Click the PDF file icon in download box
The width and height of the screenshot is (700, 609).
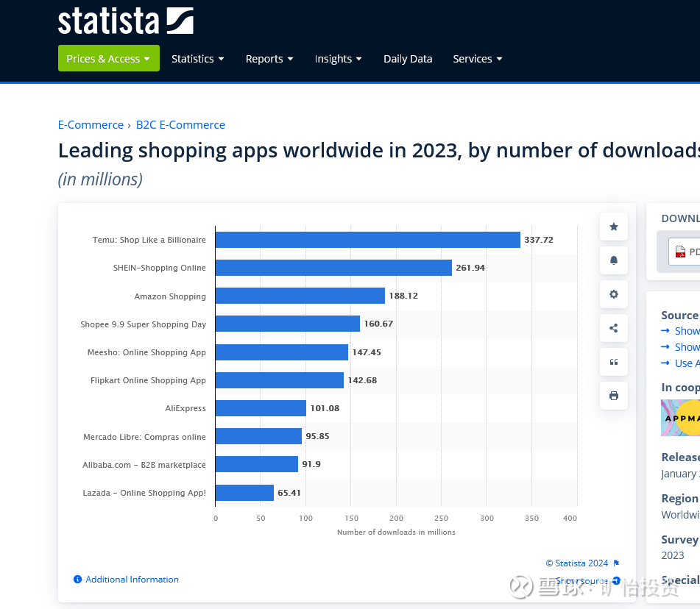tap(680, 252)
